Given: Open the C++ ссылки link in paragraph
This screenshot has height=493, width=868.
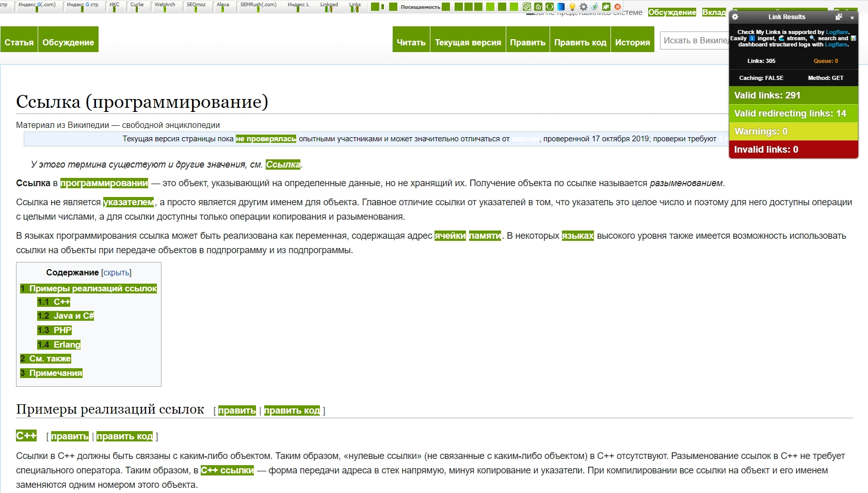Looking at the screenshot, I should (x=227, y=470).
